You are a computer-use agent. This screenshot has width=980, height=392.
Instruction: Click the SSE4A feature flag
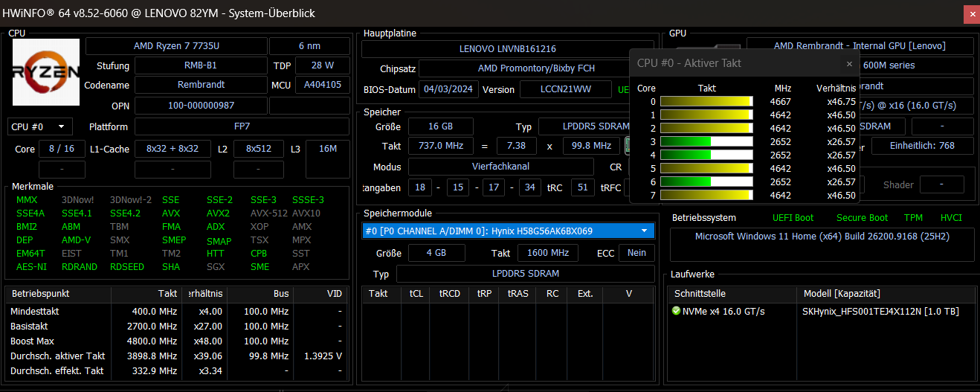(30, 213)
